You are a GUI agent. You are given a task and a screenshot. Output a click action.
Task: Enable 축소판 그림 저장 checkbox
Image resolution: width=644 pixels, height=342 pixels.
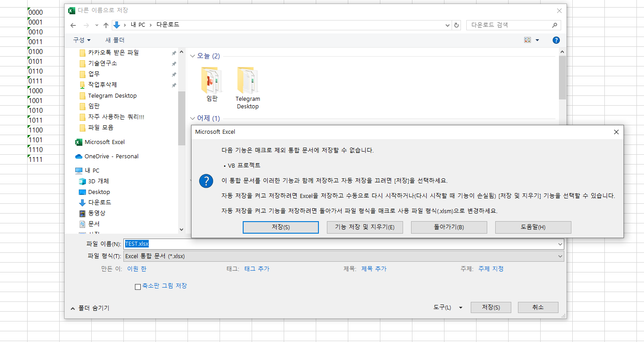(x=138, y=287)
